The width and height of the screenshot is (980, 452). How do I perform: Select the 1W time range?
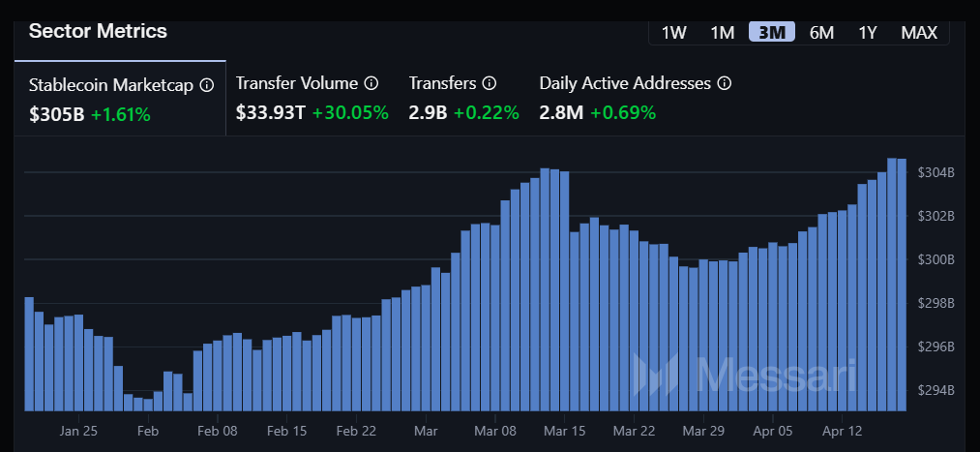pyautogui.click(x=674, y=32)
